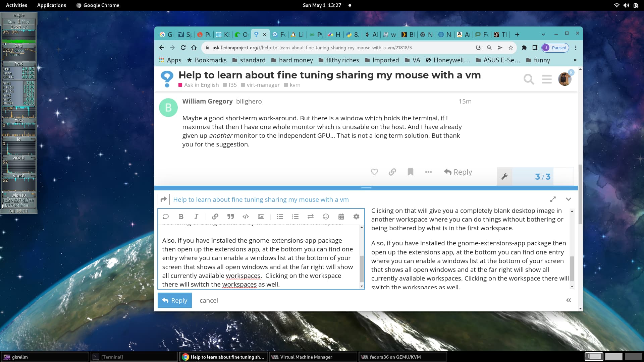Open the composer options gear menu
Image resolution: width=644 pixels, height=362 pixels.
[x=356, y=217]
